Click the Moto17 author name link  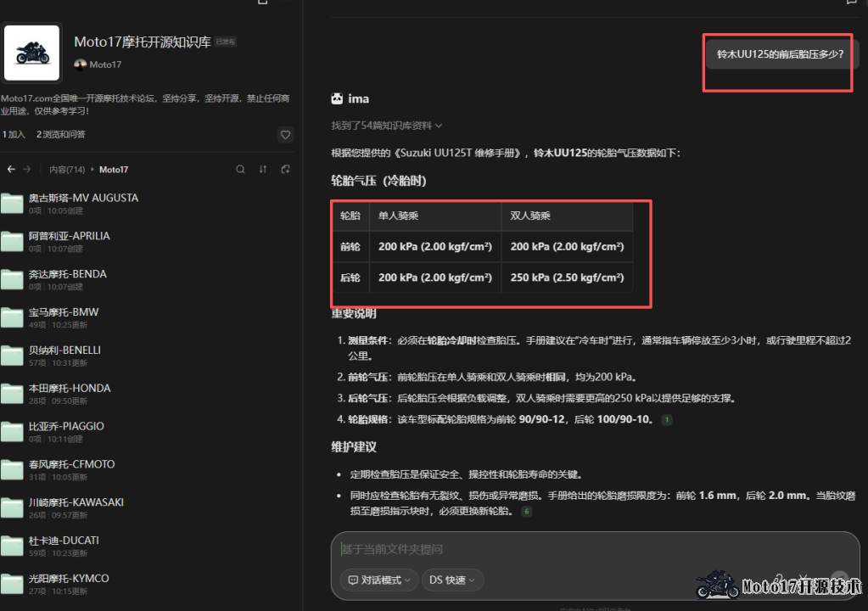coord(105,64)
